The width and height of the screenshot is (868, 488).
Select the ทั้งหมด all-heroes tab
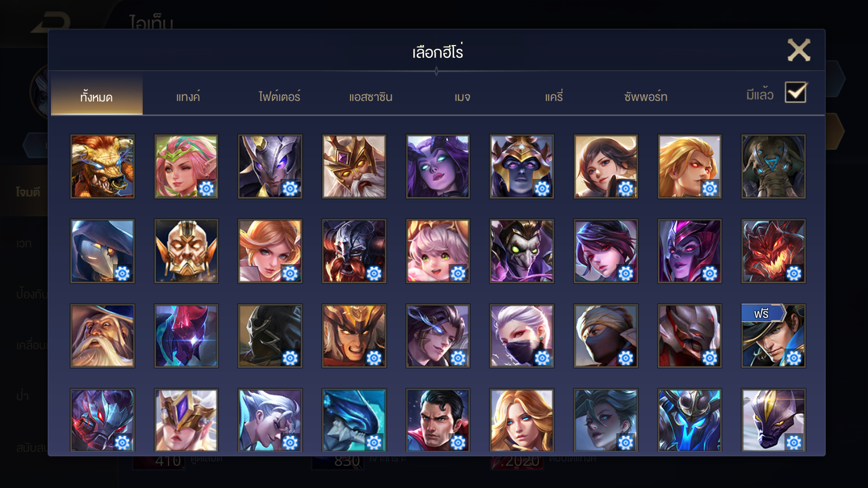click(x=97, y=97)
